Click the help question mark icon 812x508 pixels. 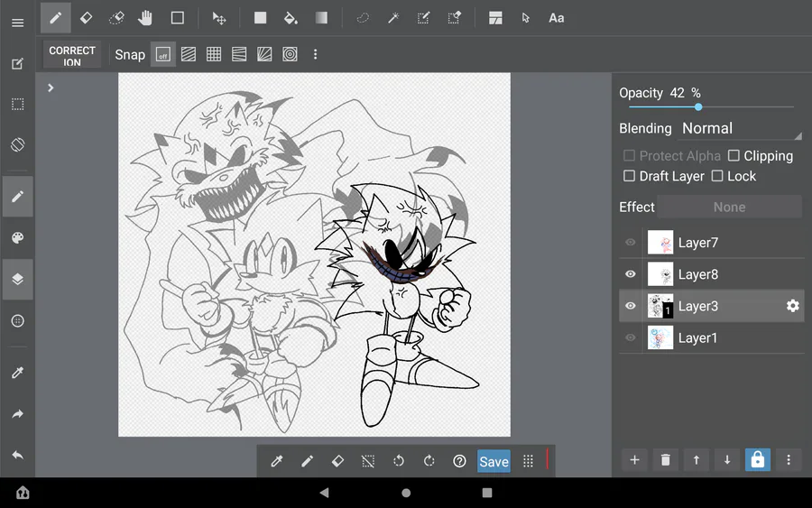pyautogui.click(x=459, y=461)
